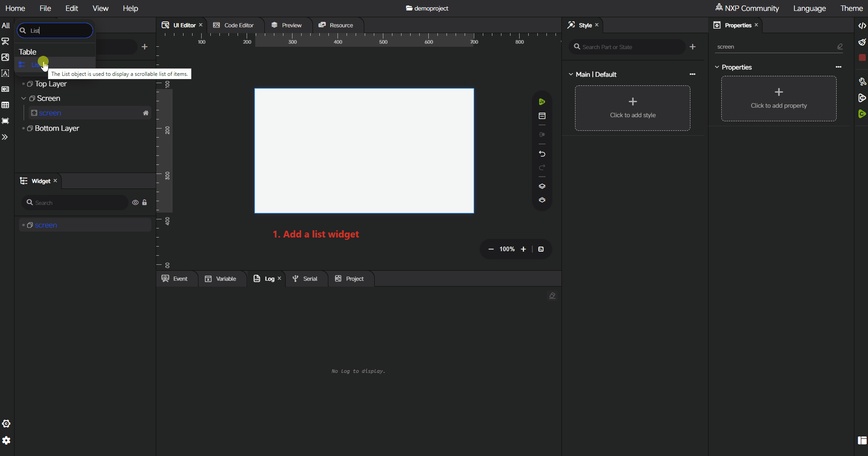Click the green C simulator icon

[862, 114]
